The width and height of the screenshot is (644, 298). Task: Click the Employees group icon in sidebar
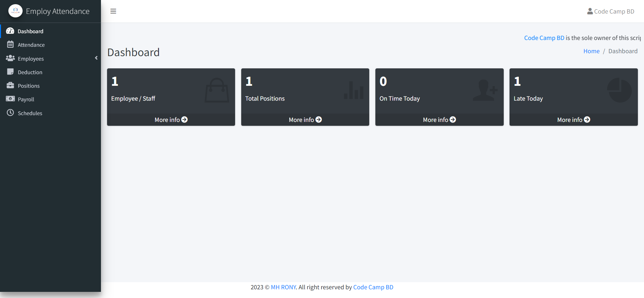10,58
